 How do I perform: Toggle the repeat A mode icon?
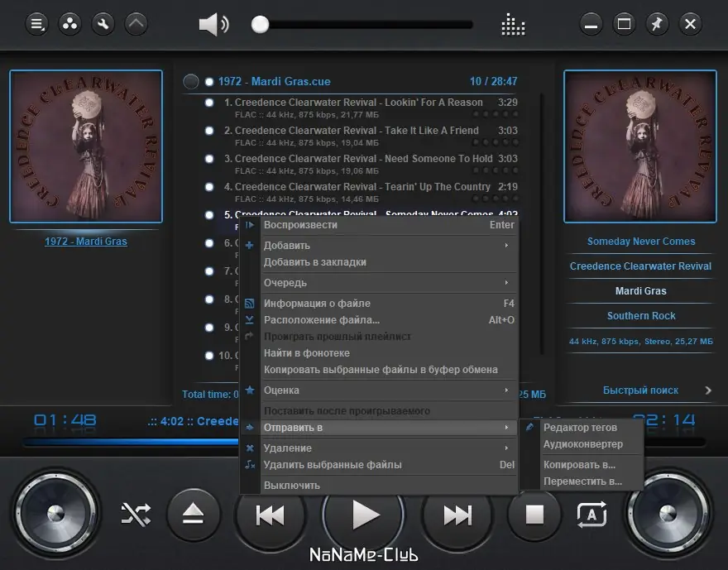(x=592, y=515)
